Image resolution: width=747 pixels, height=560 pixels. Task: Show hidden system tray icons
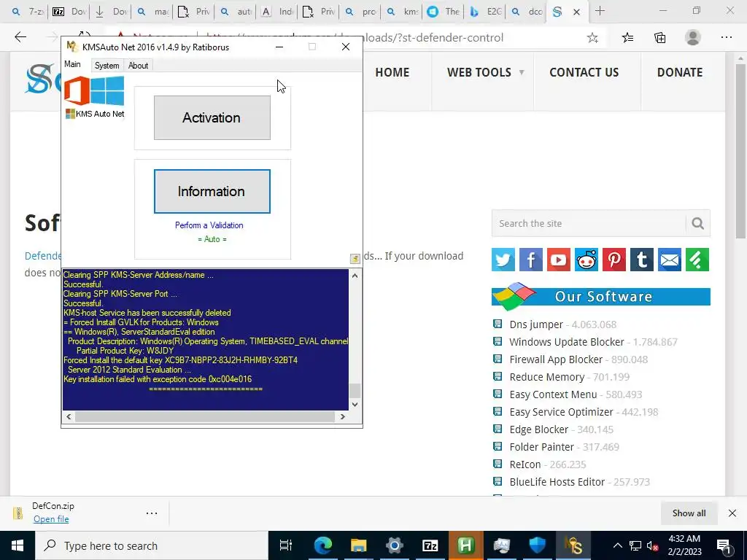pyautogui.click(x=617, y=545)
